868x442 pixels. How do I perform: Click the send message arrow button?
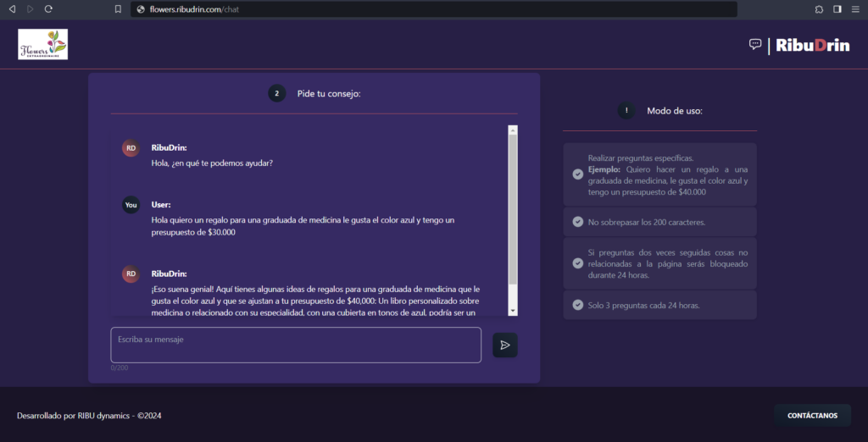pos(504,345)
